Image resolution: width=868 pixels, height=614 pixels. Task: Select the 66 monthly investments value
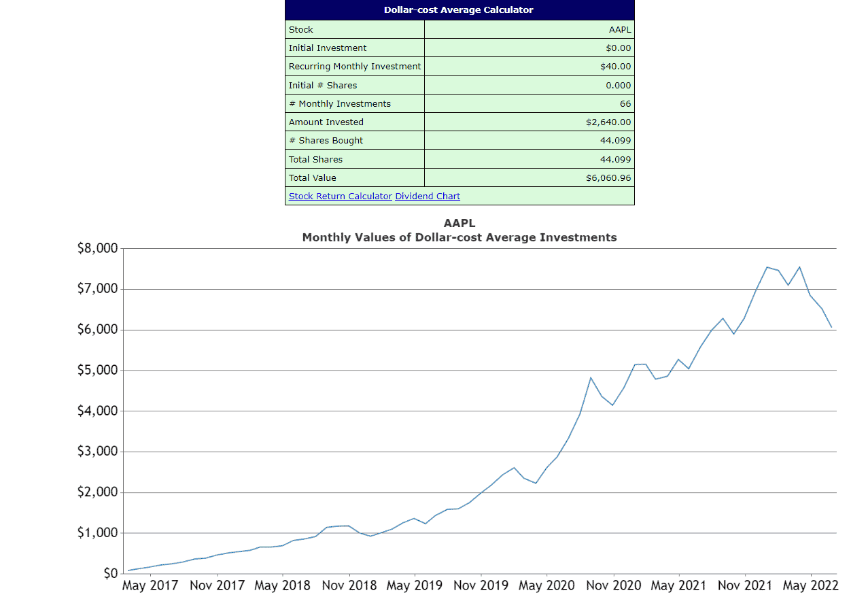pyautogui.click(x=625, y=104)
